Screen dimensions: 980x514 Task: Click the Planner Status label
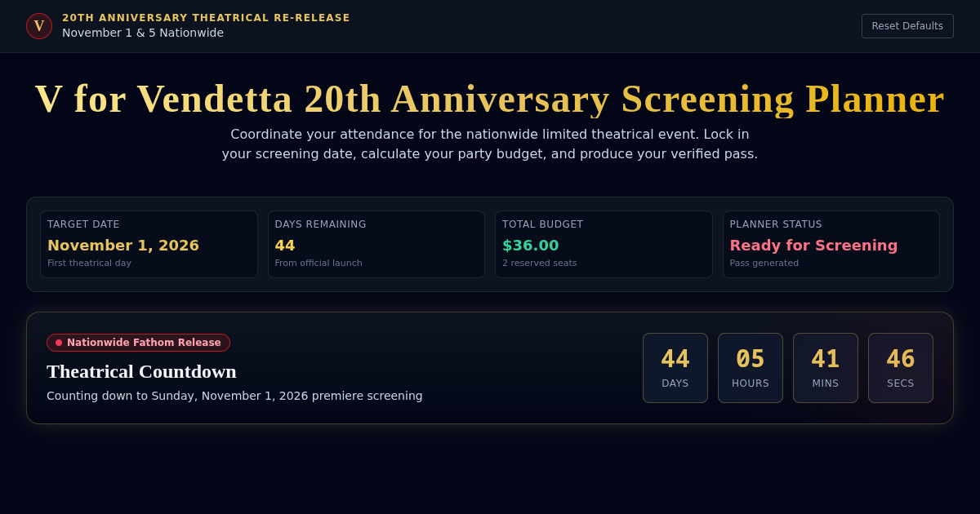pos(776,224)
